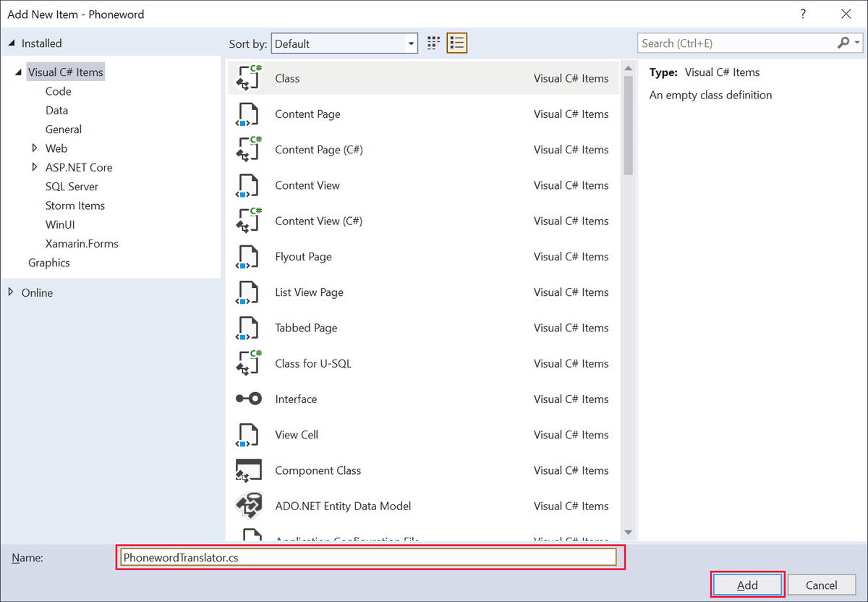Pick the Interface template icon
Viewport: 868px width, 602px height.
point(249,399)
